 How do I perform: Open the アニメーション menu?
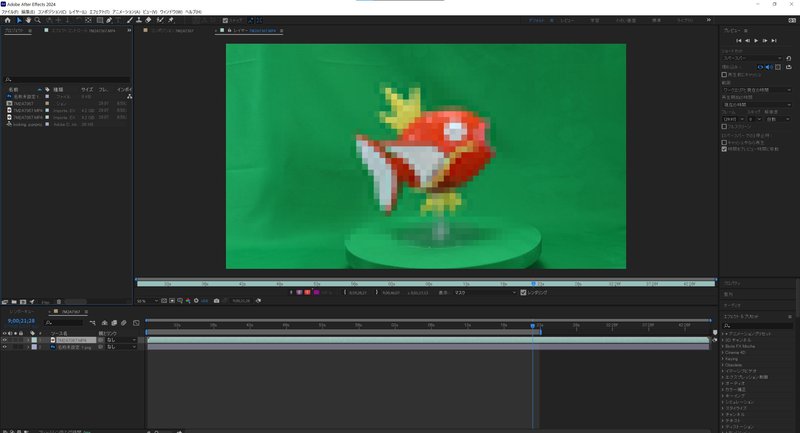point(126,12)
